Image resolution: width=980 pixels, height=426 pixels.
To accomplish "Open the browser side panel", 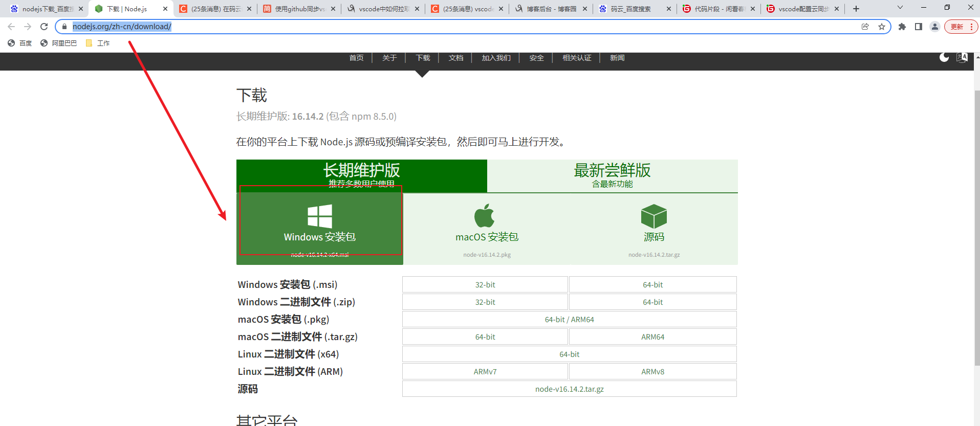I will point(919,27).
